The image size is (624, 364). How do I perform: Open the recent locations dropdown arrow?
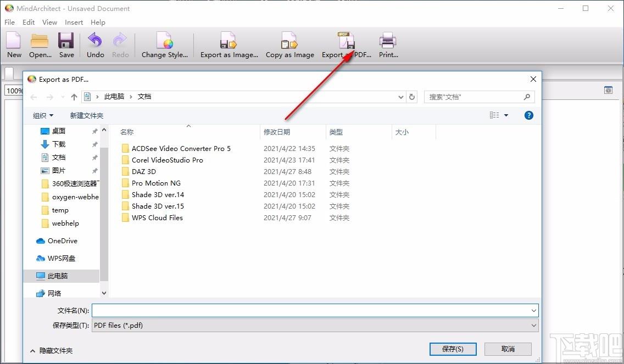(x=63, y=97)
